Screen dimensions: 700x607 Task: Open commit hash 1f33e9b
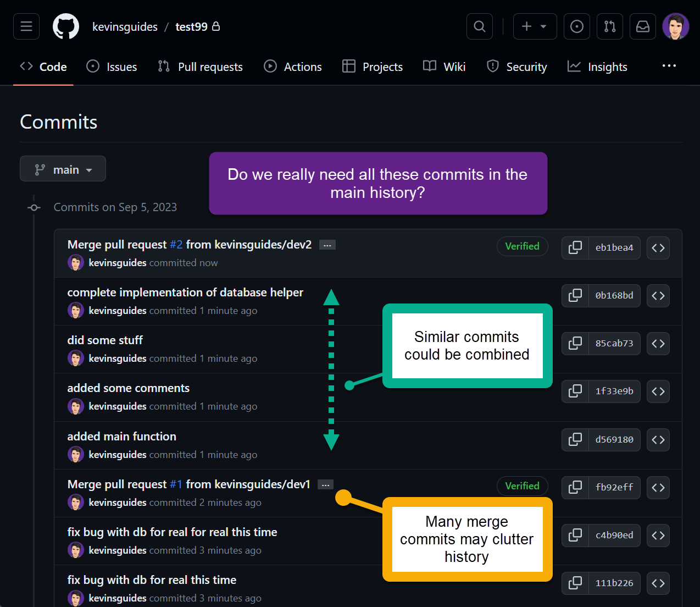(614, 391)
